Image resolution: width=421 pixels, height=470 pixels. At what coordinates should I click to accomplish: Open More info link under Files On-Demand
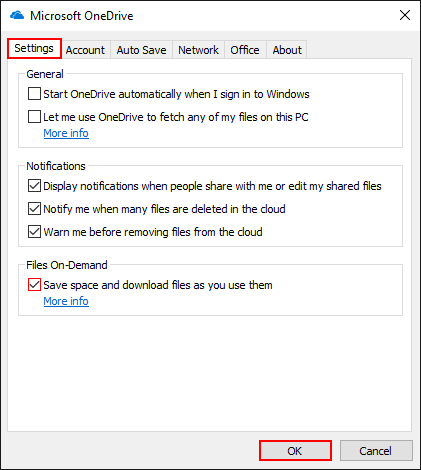pos(66,301)
